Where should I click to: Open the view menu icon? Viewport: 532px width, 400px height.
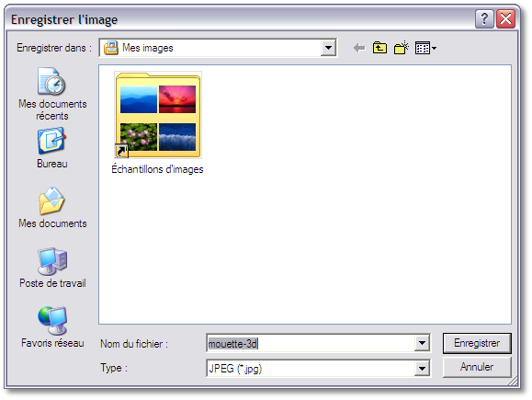click(x=425, y=48)
